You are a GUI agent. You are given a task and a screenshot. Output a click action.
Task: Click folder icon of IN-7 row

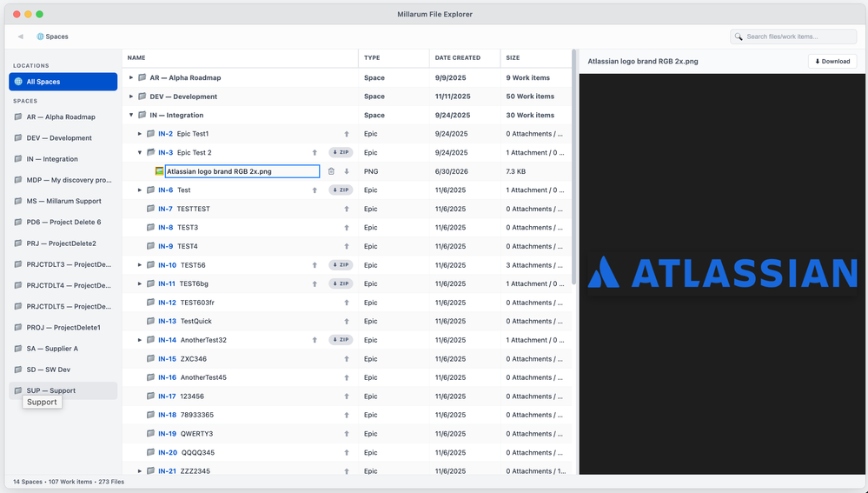[150, 209]
